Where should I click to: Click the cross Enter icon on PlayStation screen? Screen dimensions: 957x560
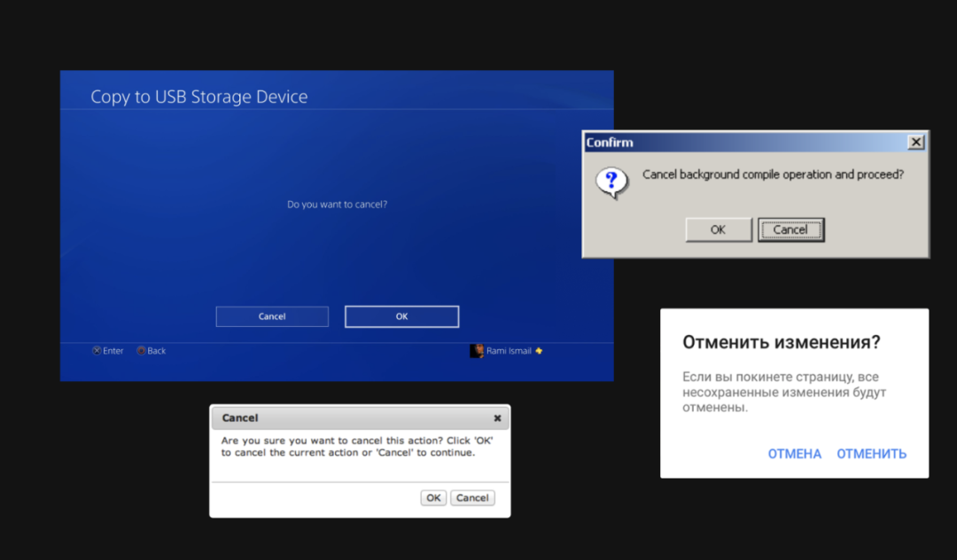click(97, 351)
